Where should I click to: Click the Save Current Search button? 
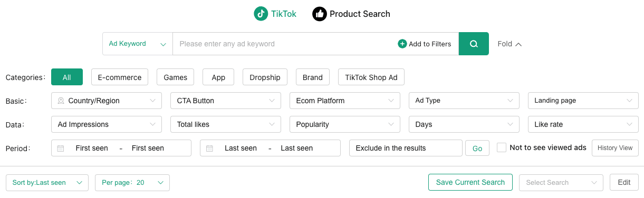click(470, 182)
